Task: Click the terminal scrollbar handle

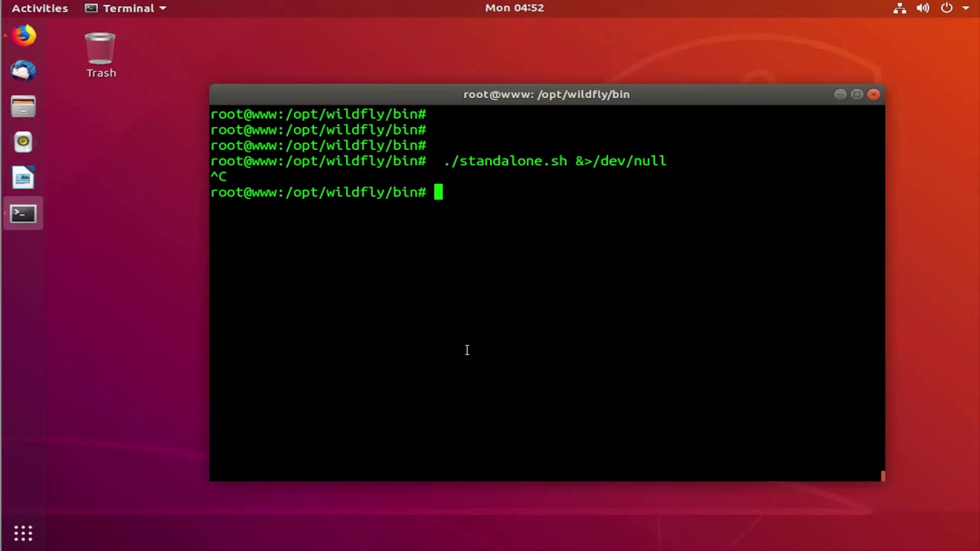Action: (x=883, y=476)
